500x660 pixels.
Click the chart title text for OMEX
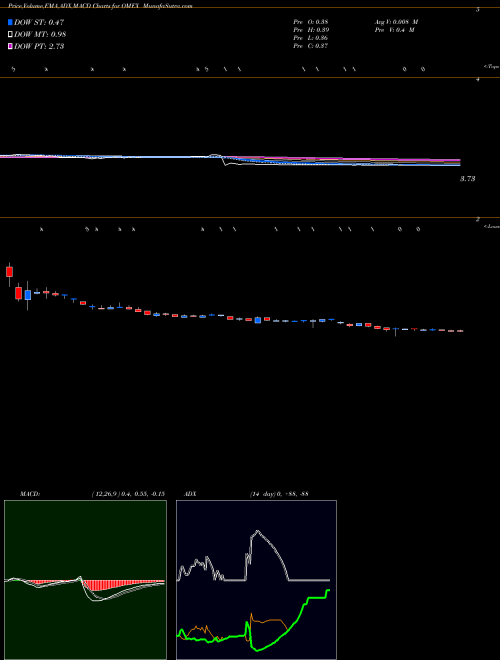pyautogui.click(x=100, y=6)
